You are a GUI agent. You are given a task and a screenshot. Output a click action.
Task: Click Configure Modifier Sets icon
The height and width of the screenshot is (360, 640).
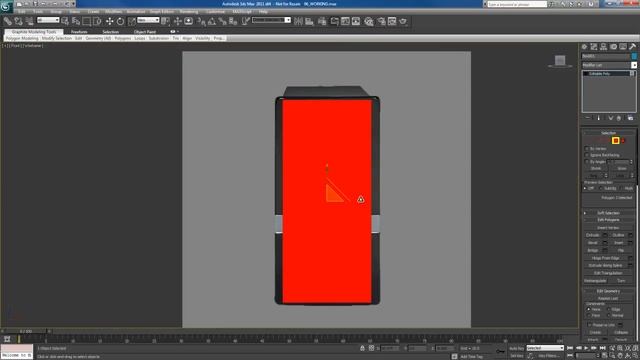tap(630, 118)
